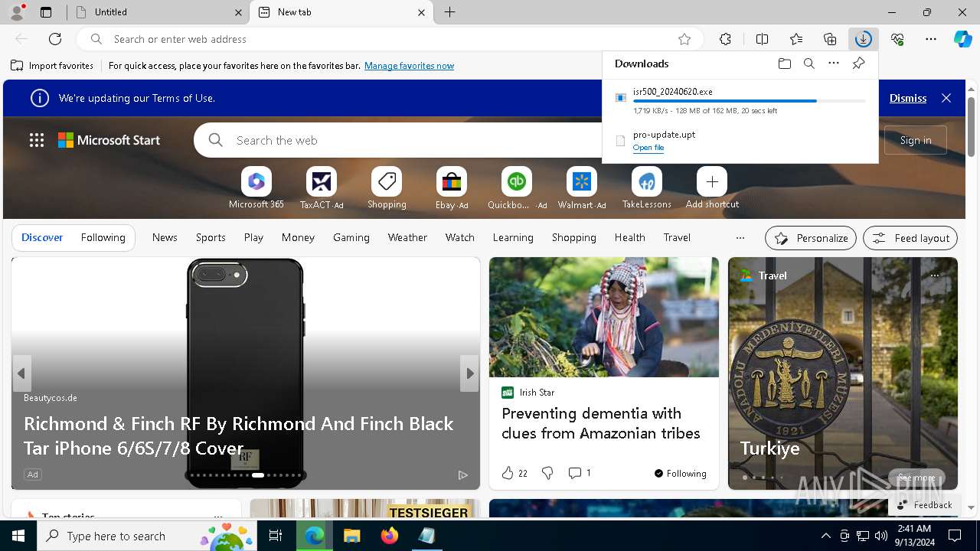The image size is (980, 551).
Task: Dismiss the Terms of Use banner
Action: pyautogui.click(x=908, y=98)
